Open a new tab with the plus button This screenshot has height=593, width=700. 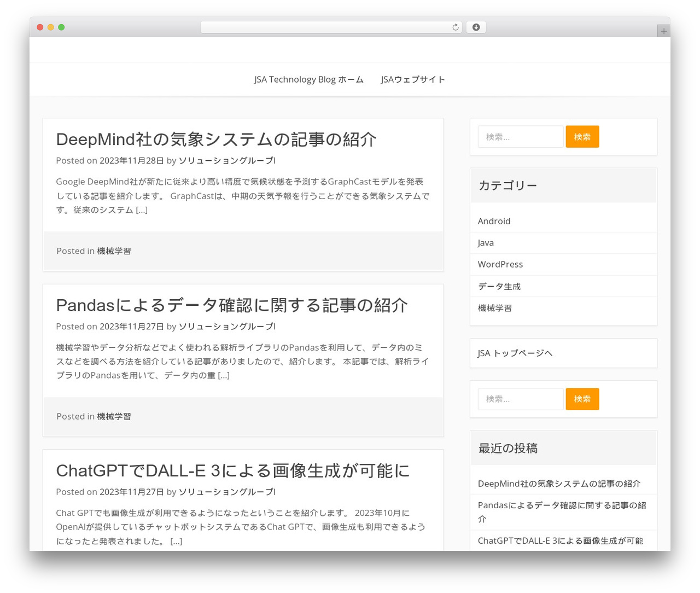(x=663, y=31)
